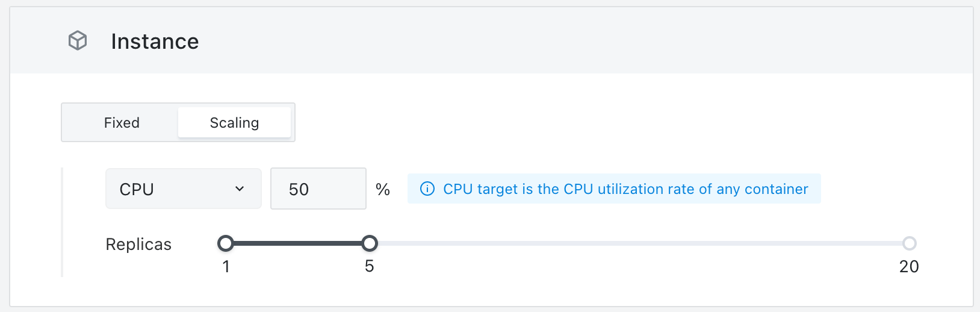
Task: Open the CPU metric dropdown
Action: pos(184,189)
